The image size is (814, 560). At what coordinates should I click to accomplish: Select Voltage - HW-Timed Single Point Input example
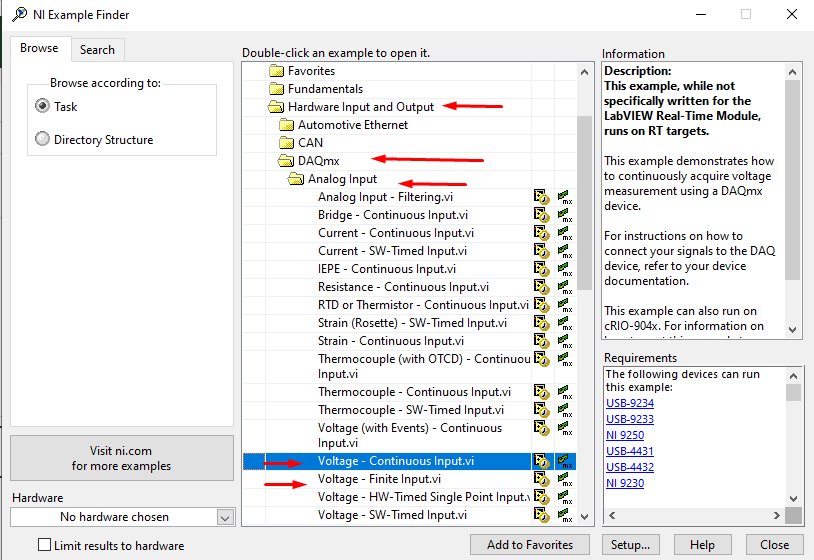click(x=424, y=497)
